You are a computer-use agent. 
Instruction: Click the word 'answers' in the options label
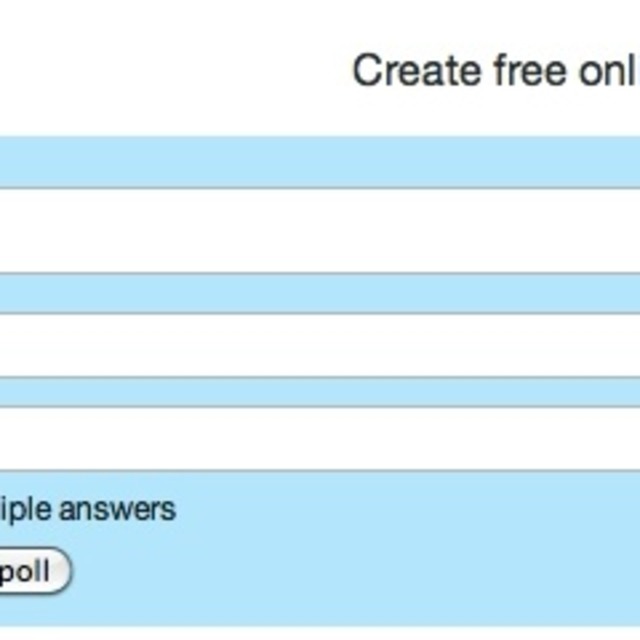(116, 509)
